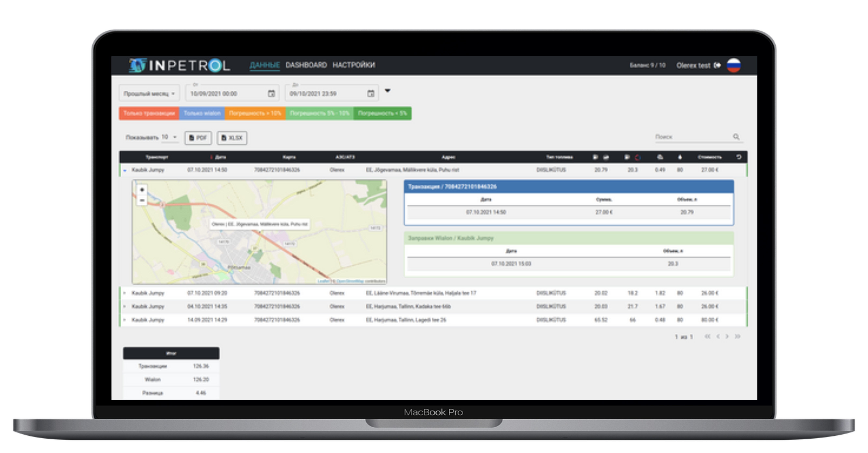Export the table as XLSX
868x453 pixels.
[x=232, y=138]
